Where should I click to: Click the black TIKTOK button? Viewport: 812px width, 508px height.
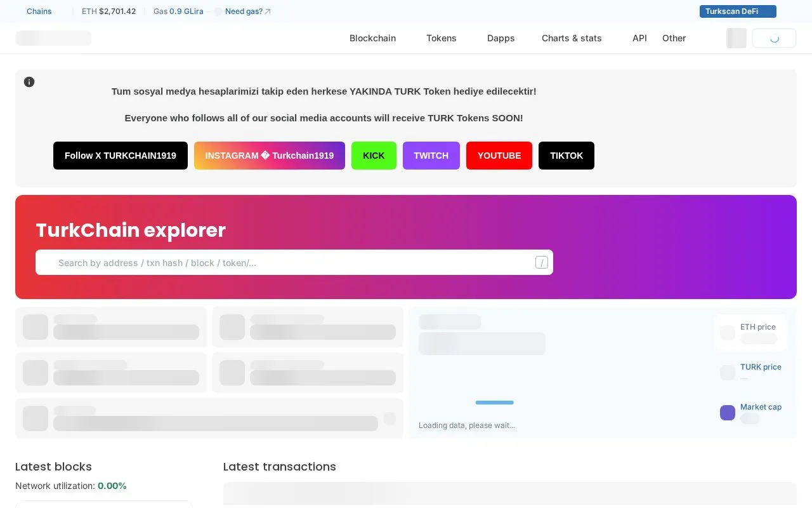click(x=566, y=156)
